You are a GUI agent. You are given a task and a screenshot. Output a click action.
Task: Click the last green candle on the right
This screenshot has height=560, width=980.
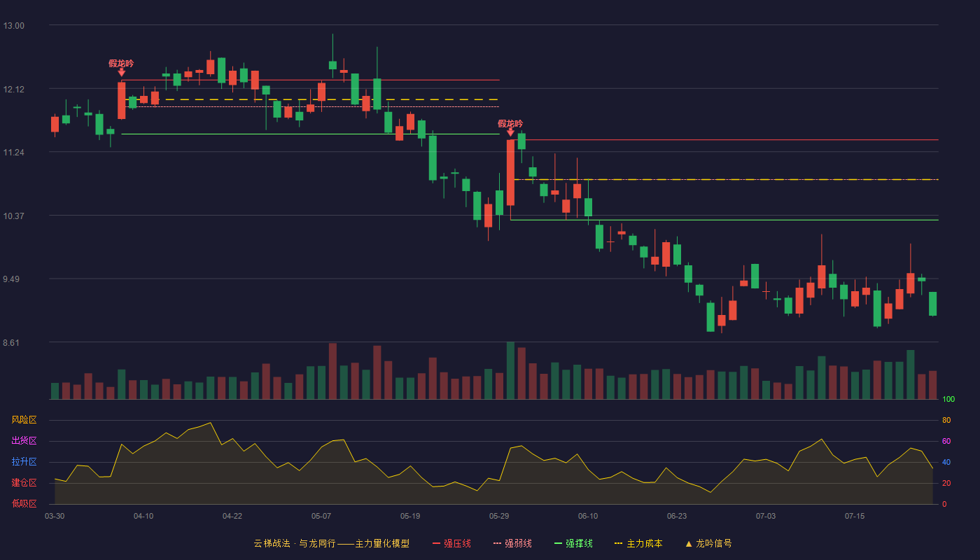[x=932, y=304]
